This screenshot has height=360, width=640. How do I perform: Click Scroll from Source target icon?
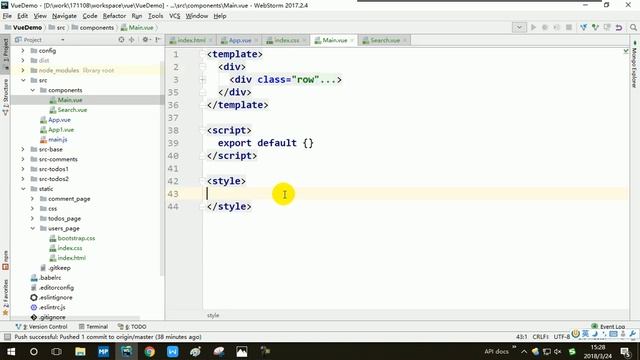coord(121,40)
